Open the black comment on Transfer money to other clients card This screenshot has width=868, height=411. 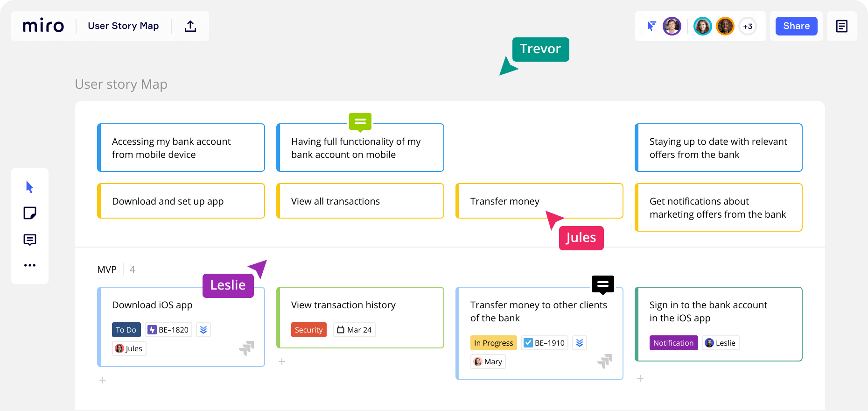(603, 284)
